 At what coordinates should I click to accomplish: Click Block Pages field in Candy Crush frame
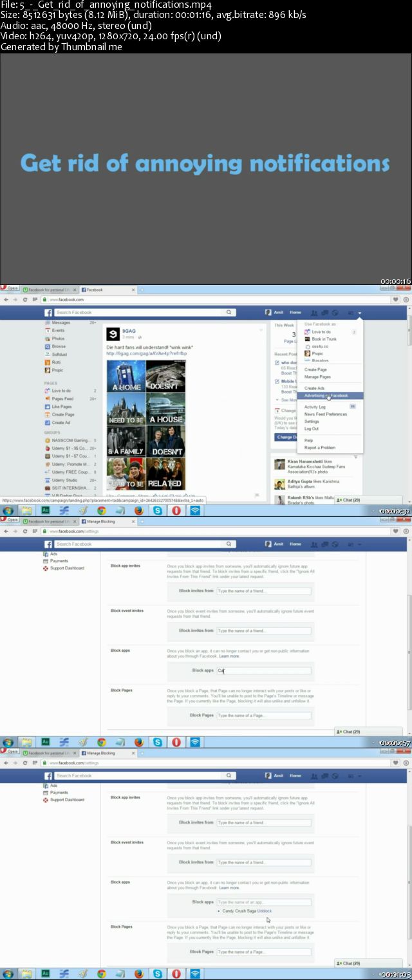tap(263, 952)
